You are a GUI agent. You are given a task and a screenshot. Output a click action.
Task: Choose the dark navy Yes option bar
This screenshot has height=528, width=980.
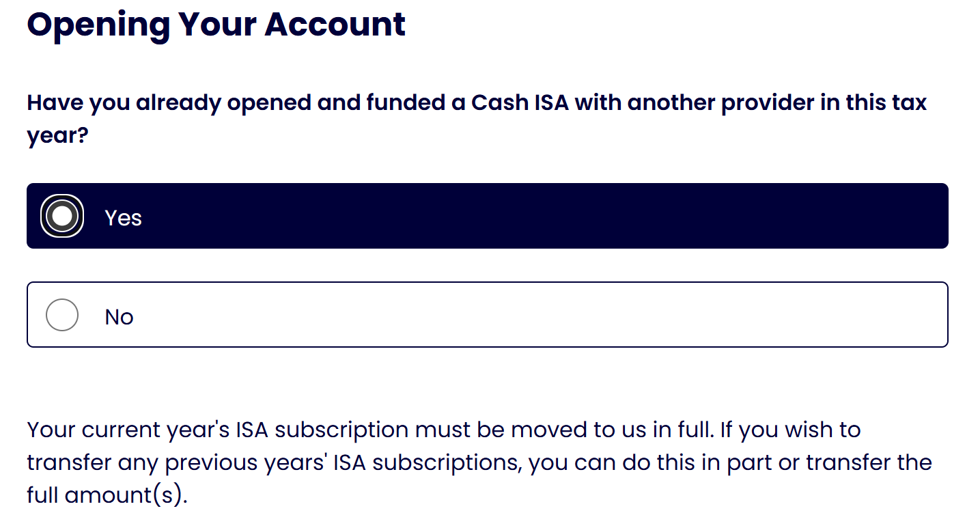(488, 216)
